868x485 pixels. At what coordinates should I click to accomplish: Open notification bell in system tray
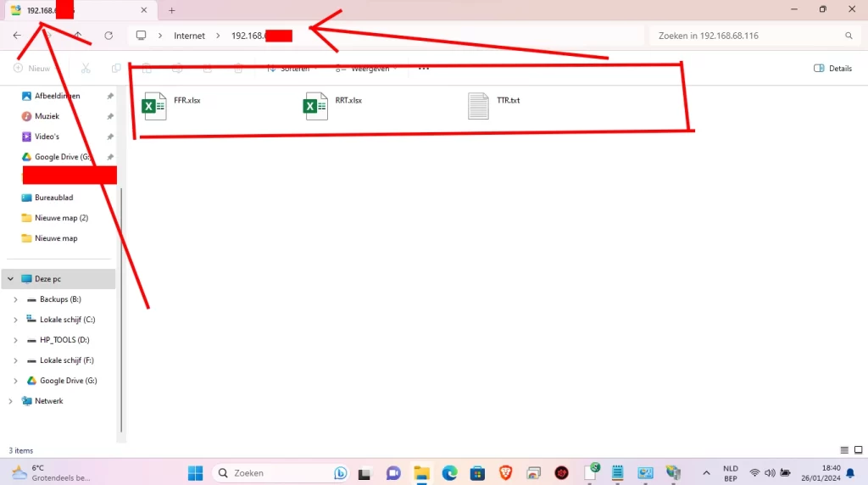point(850,473)
